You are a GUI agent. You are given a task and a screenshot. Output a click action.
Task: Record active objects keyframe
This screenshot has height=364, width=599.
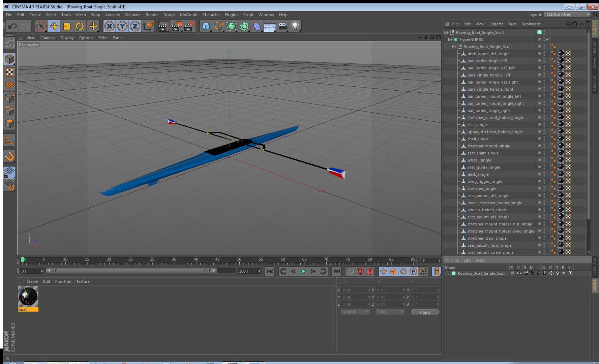pyautogui.click(x=350, y=271)
